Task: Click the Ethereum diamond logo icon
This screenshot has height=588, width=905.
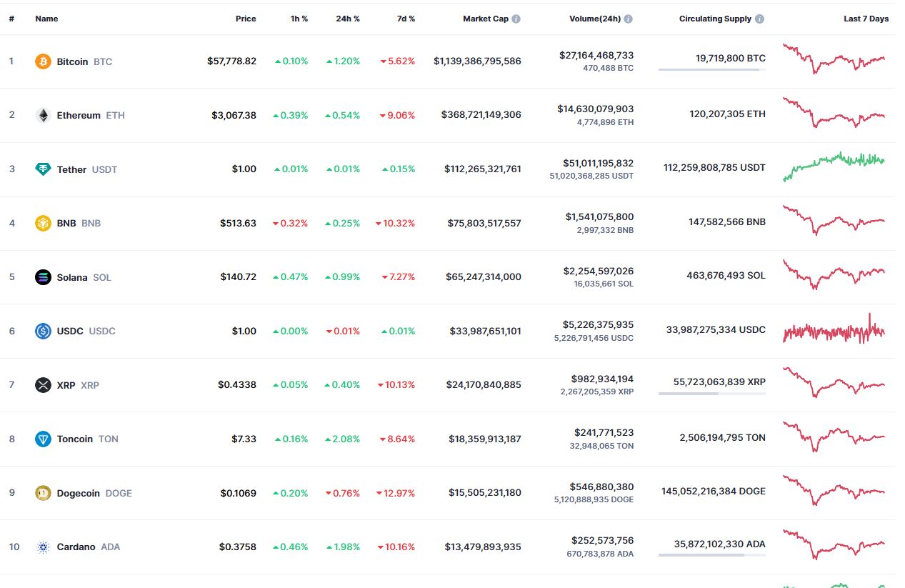Action: click(x=44, y=115)
